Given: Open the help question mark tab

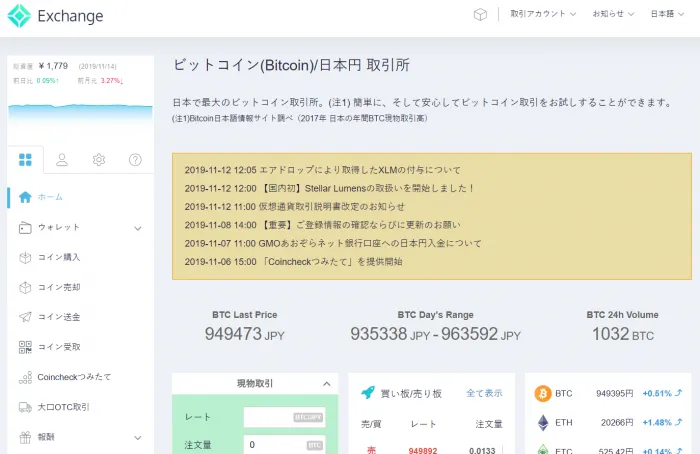Looking at the screenshot, I should [135, 159].
